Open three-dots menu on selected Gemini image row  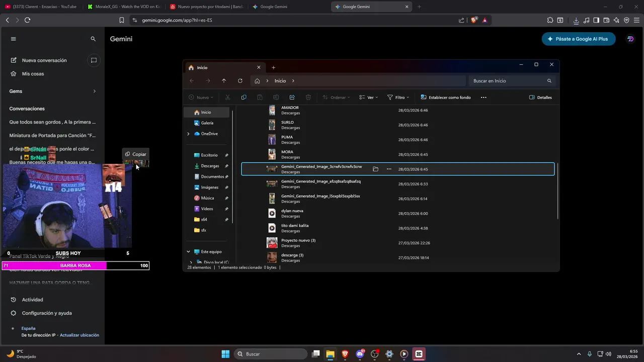(389, 169)
